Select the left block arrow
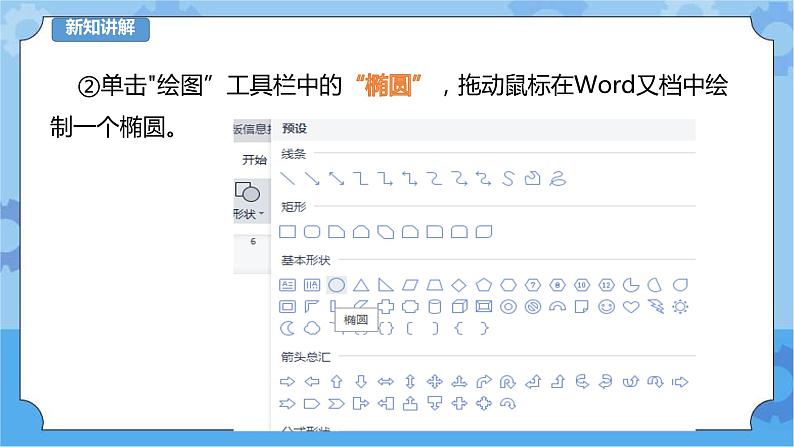 coord(312,382)
